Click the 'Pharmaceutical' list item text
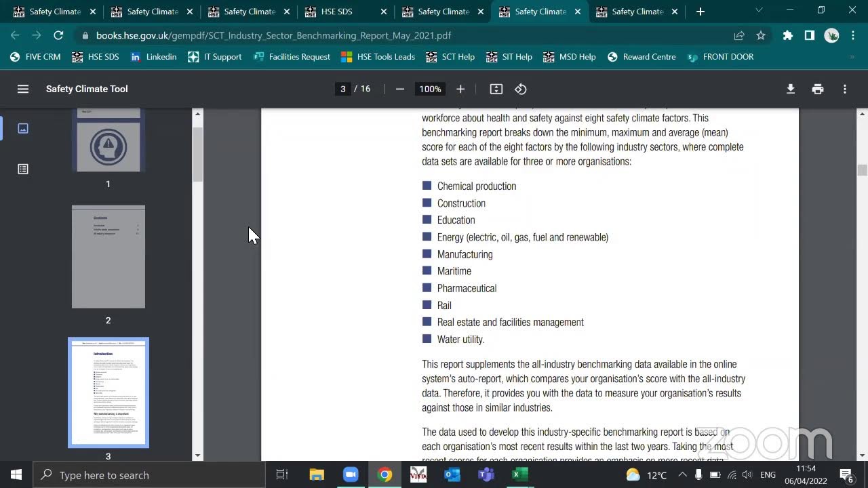Screen dimensions: 868x488 (467, 288)
